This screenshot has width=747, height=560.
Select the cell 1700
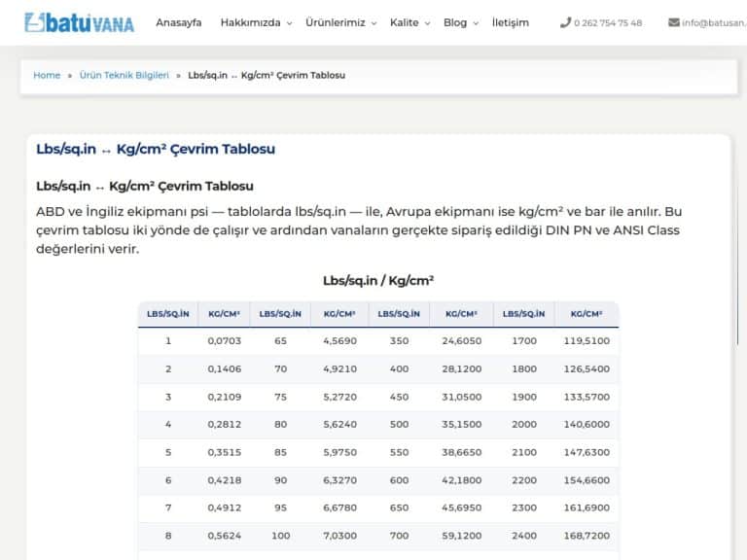[x=524, y=341]
